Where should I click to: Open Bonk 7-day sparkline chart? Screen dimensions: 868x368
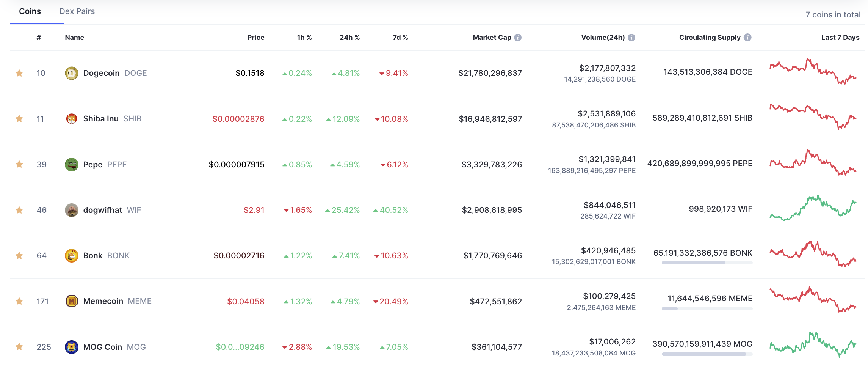point(813,254)
